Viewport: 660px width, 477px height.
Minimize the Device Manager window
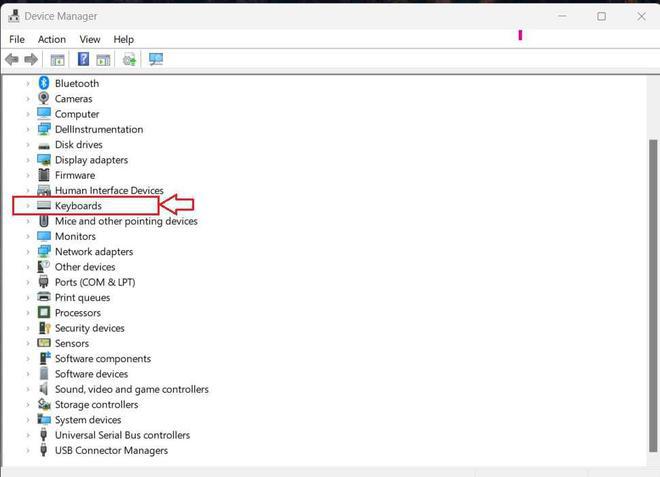pyautogui.click(x=562, y=16)
